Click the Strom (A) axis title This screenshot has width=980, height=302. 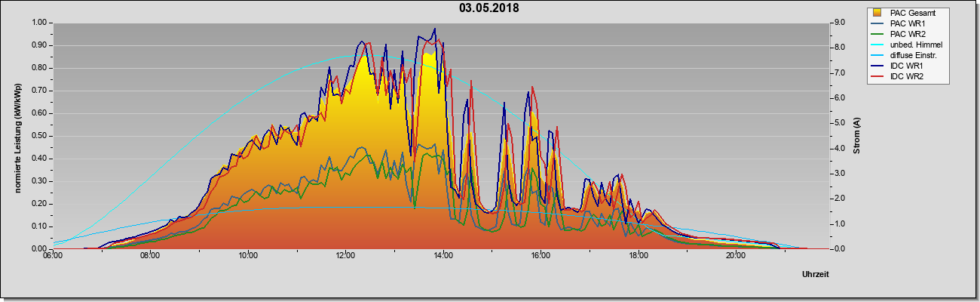point(857,136)
